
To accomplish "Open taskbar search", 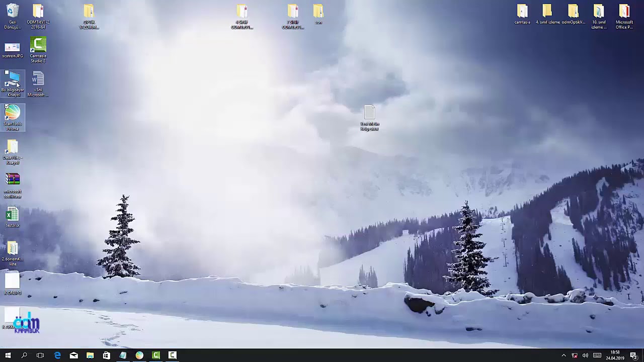I will pyautogui.click(x=24, y=355).
